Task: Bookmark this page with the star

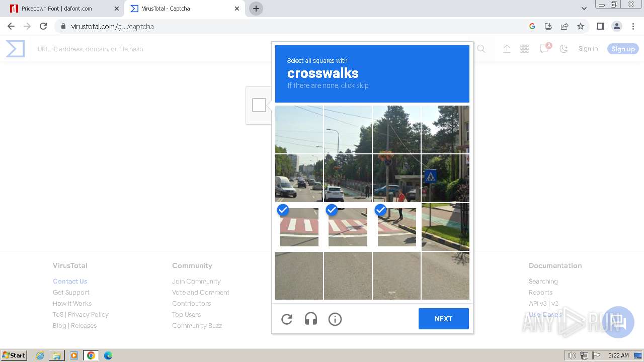Action: point(581,26)
